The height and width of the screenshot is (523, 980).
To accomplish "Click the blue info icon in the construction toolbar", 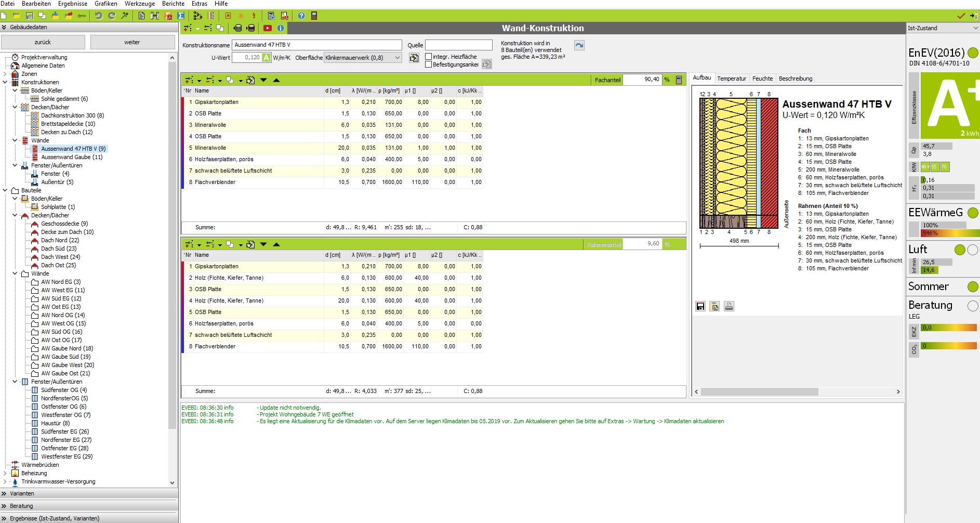I will point(281,28).
